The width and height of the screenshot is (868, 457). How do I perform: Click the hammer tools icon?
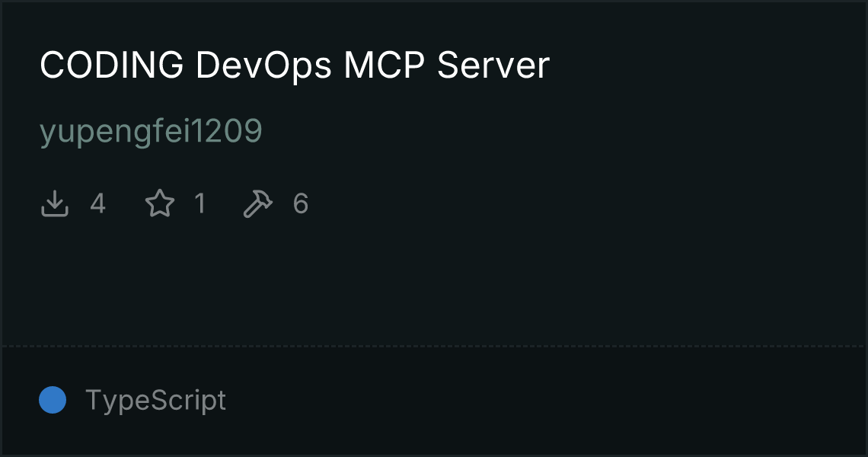[x=258, y=203]
